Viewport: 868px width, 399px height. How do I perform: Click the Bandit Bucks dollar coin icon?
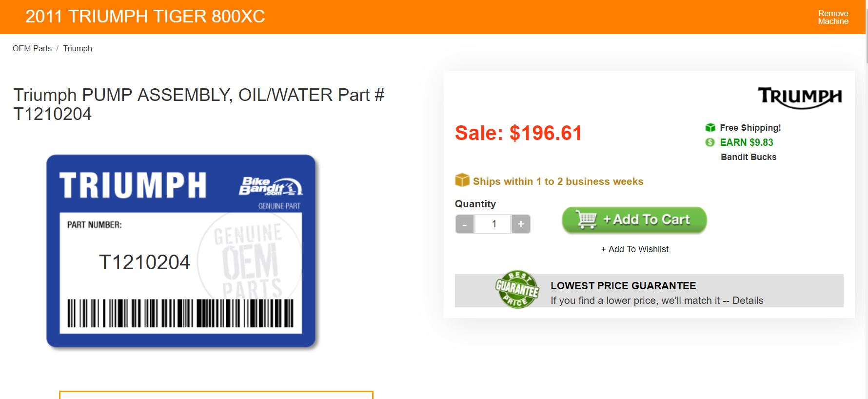pyautogui.click(x=710, y=142)
